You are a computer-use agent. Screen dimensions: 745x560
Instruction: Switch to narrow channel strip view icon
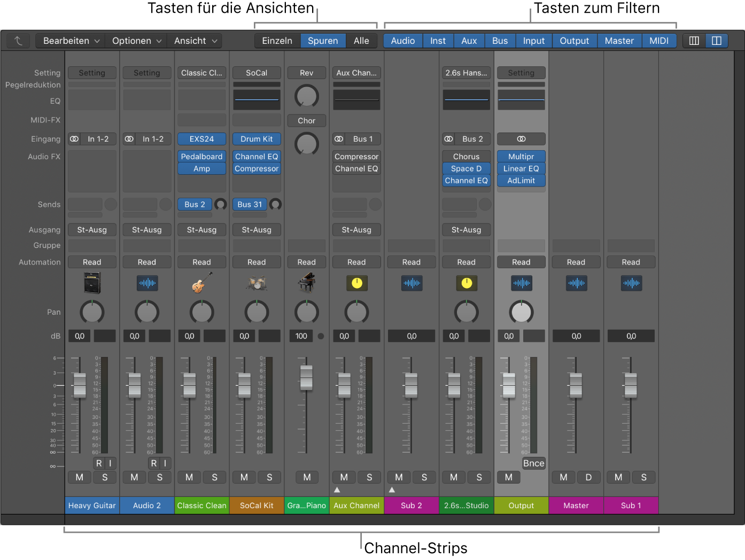694,41
